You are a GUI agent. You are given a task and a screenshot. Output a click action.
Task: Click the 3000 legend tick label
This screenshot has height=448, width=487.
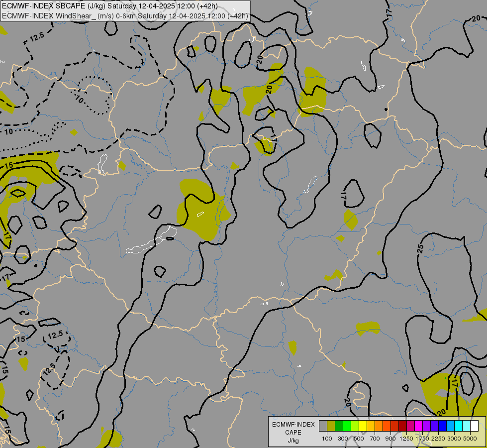pos(454,439)
